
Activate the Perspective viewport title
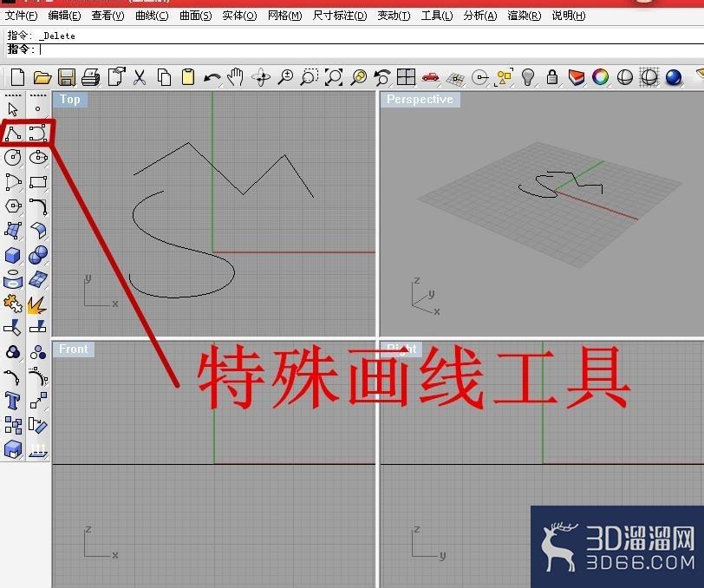click(x=420, y=99)
